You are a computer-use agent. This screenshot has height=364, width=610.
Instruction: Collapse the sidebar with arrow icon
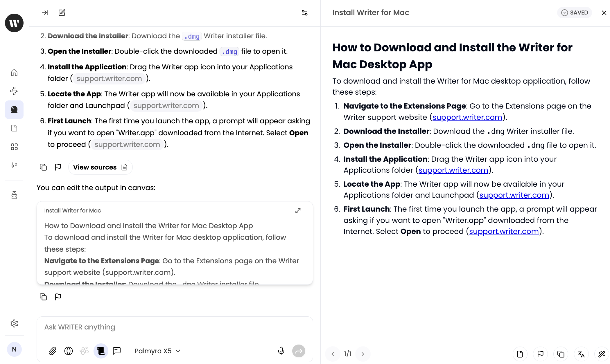pyautogui.click(x=45, y=12)
